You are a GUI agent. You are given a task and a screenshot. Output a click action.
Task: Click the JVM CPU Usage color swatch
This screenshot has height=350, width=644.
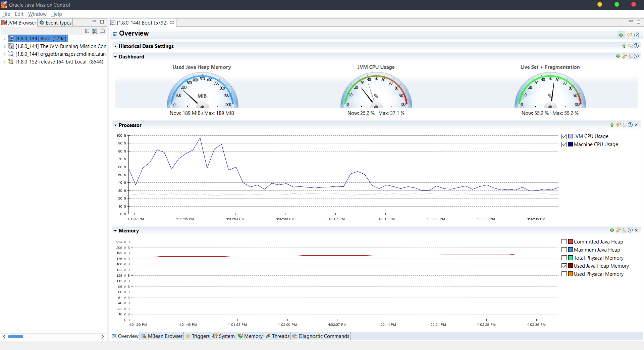tap(571, 136)
